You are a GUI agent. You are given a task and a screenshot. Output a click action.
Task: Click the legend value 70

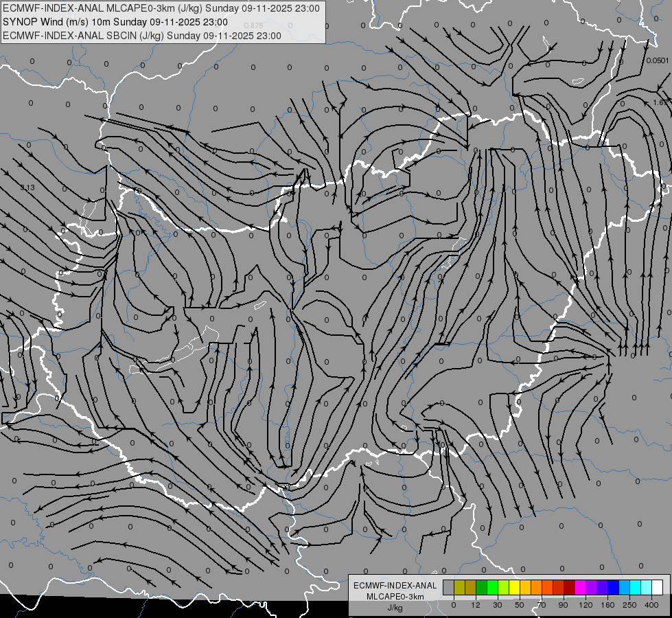click(542, 605)
